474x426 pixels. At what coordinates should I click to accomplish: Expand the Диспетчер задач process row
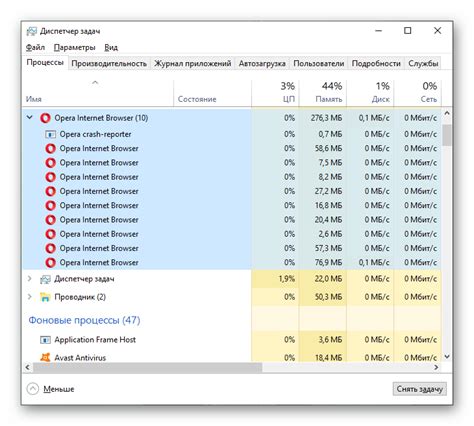coord(30,278)
